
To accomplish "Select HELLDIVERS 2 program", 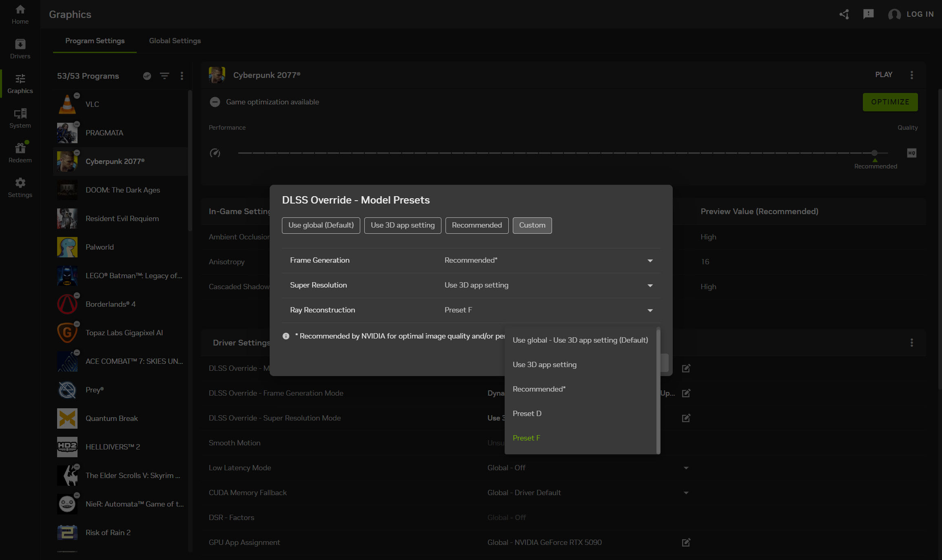I will point(120,447).
